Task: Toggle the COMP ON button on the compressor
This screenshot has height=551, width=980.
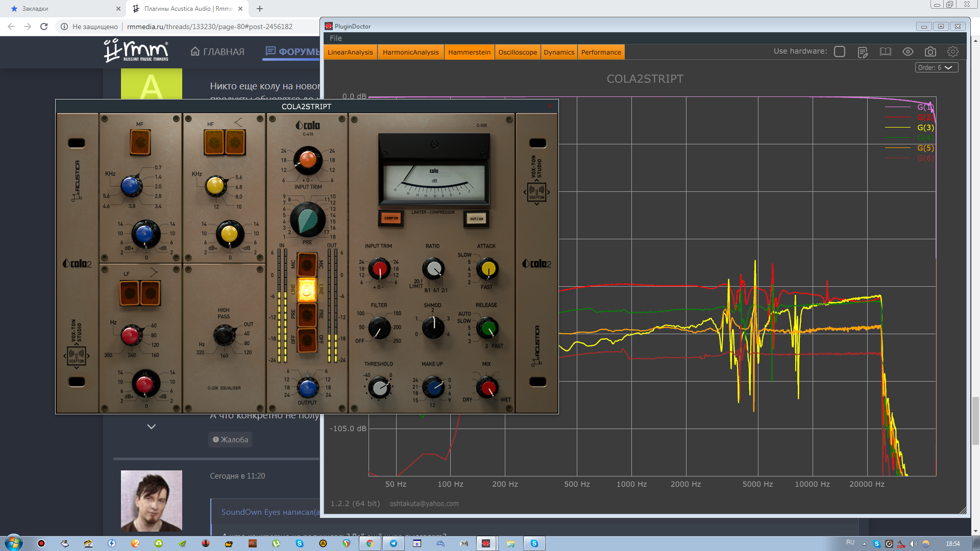Action: click(391, 218)
